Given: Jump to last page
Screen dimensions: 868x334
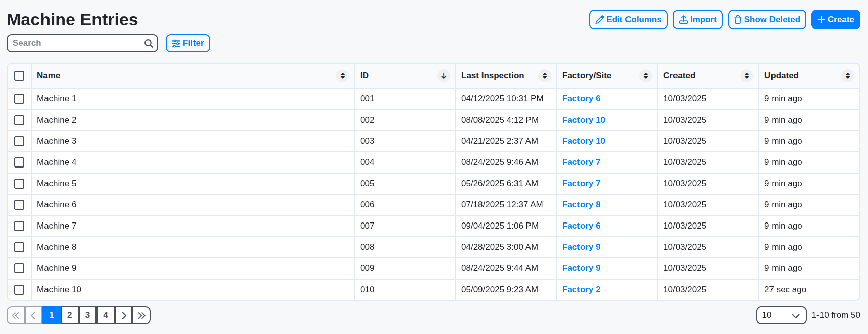Looking at the screenshot, I should click(141, 315).
